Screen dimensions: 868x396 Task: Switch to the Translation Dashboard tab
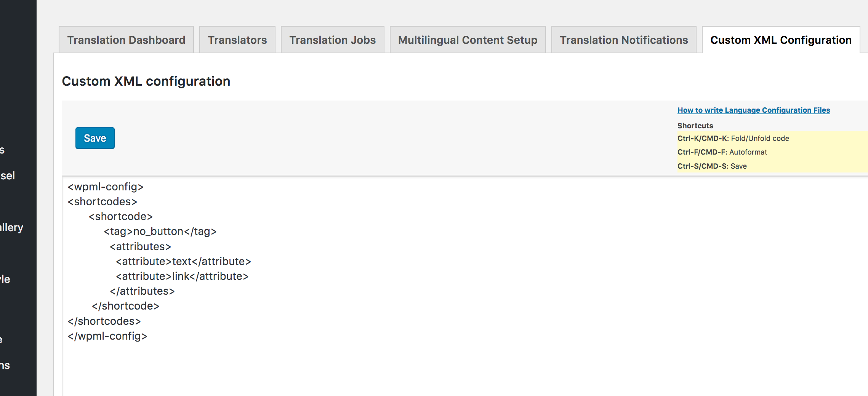click(126, 40)
